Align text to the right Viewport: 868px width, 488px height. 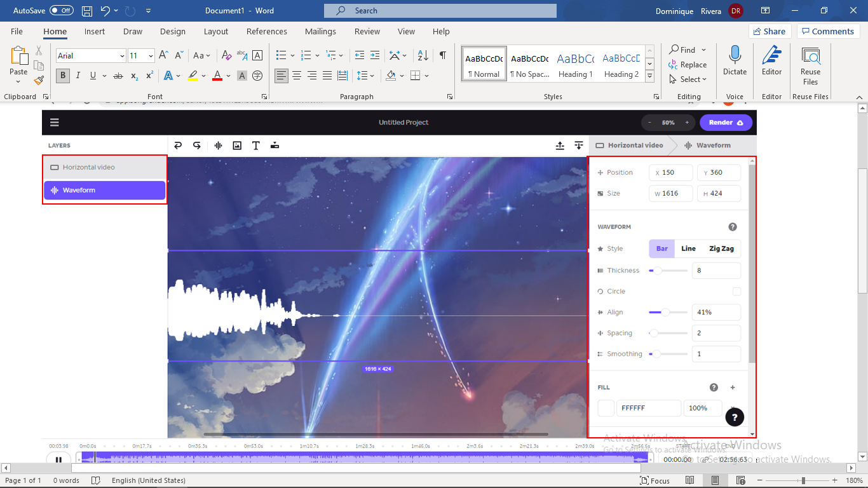(x=312, y=76)
